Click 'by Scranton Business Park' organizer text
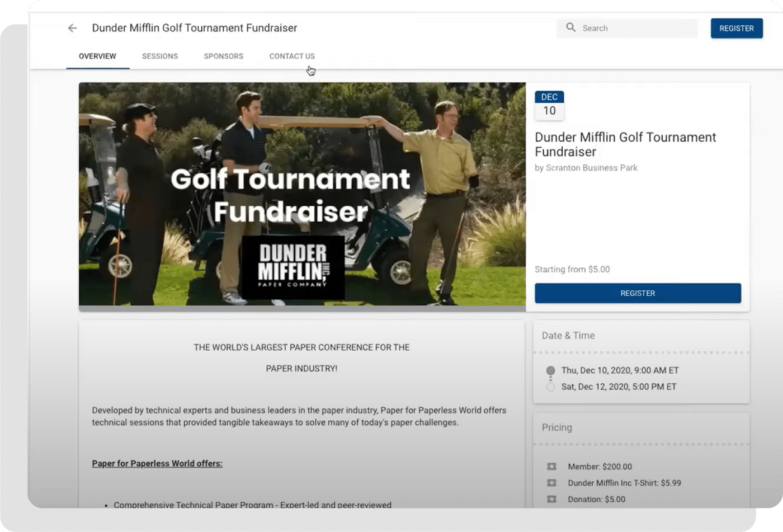The width and height of the screenshot is (783, 532). 586,168
